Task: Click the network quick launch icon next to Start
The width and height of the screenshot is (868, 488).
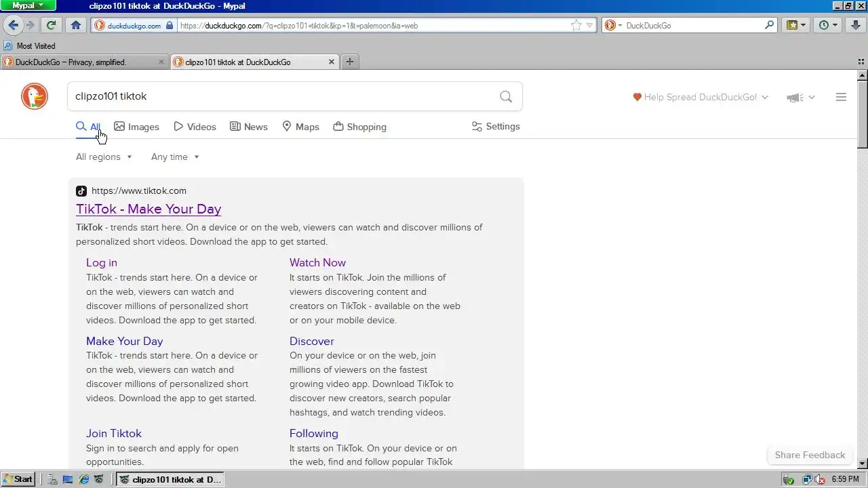Action: coord(53,479)
